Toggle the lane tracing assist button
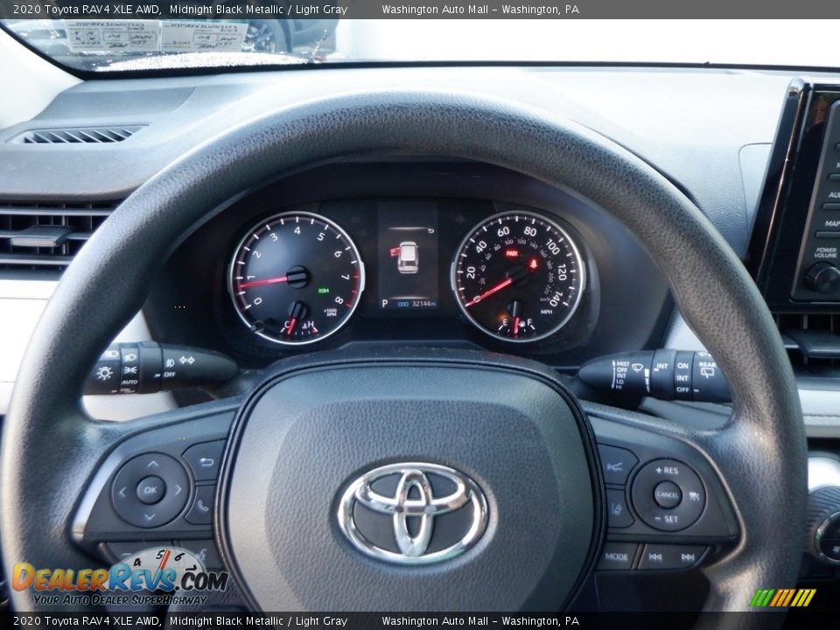 tap(617, 508)
